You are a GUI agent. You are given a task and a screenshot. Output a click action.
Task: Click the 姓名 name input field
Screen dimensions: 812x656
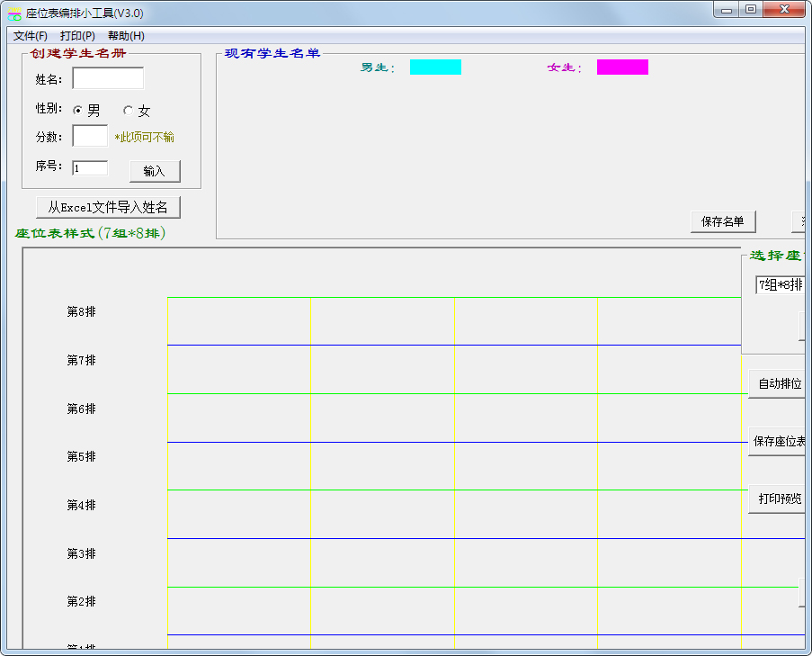click(x=107, y=79)
